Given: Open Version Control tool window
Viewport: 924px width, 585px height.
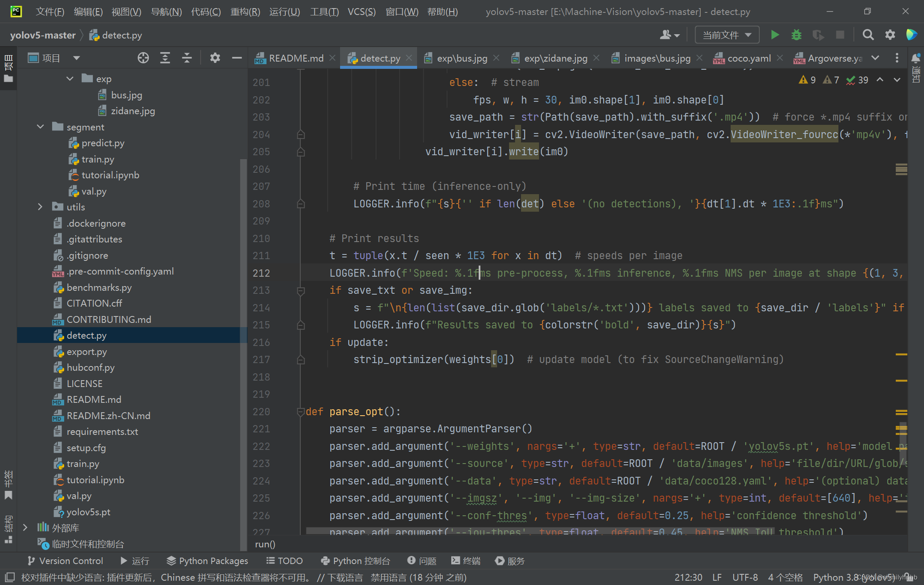Looking at the screenshot, I should pos(65,561).
